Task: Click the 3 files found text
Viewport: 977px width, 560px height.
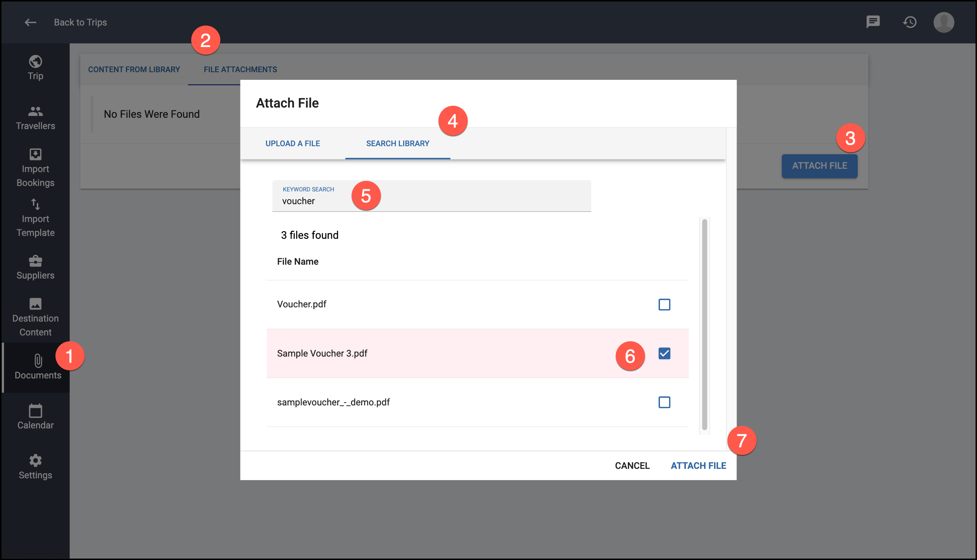Action: pos(309,235)
